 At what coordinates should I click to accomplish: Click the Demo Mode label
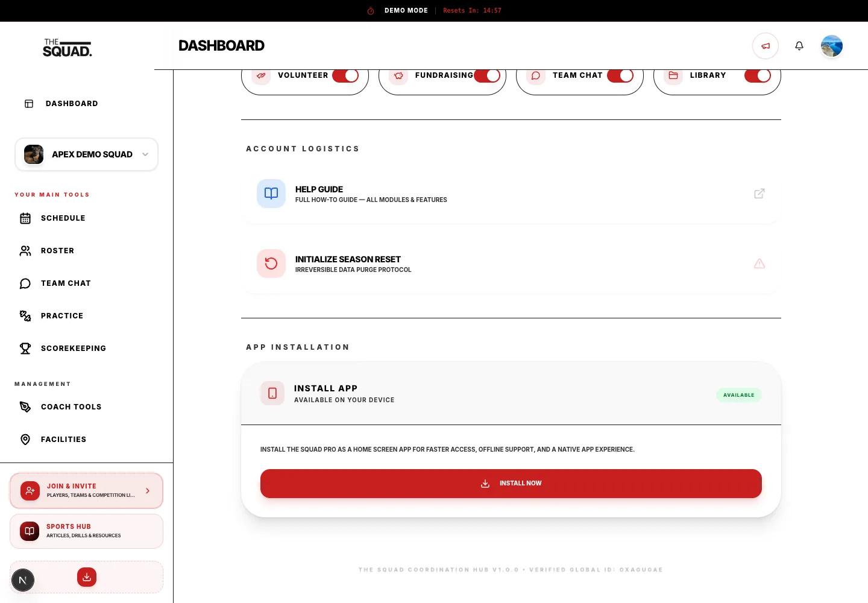pyautogui.click(x=406, y=11)
